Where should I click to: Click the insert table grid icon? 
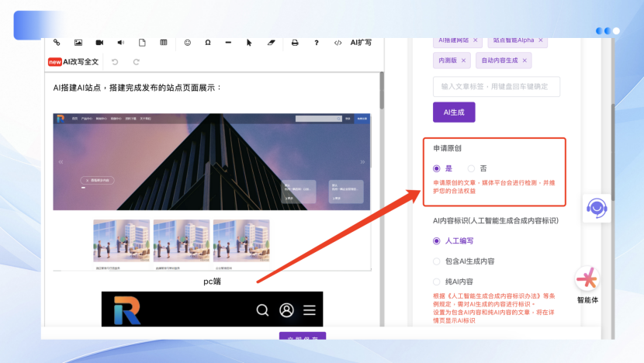(x=164, y=43)
